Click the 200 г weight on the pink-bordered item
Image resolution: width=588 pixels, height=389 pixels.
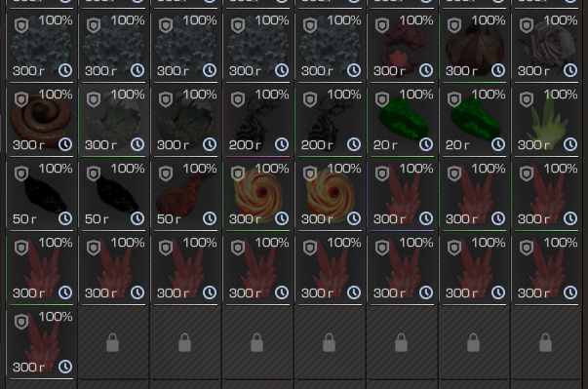click(246, 144)
